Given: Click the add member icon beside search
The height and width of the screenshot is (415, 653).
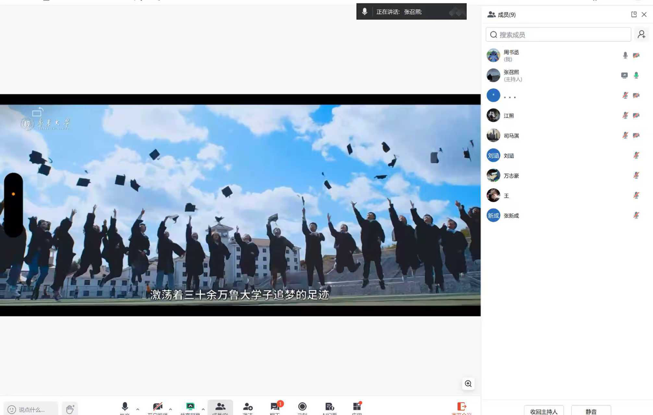Looking at the screenshot, I should (641, 35).
